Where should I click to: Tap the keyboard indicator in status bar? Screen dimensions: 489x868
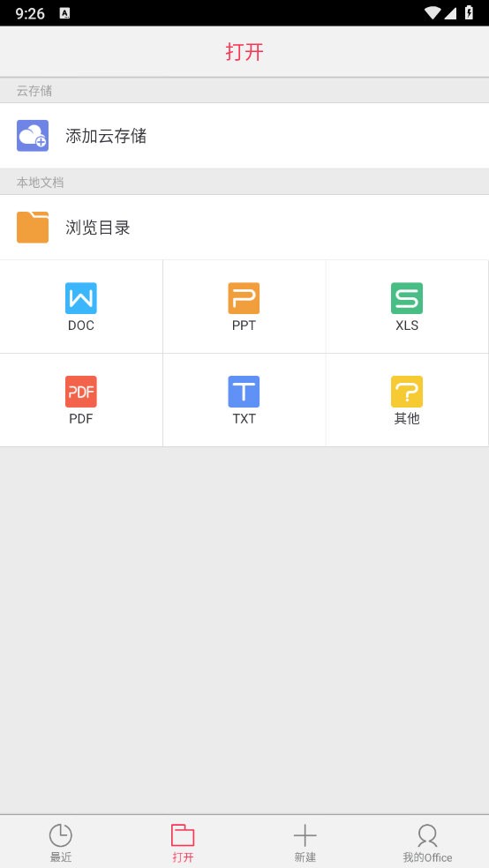click(x=64, y=13)
